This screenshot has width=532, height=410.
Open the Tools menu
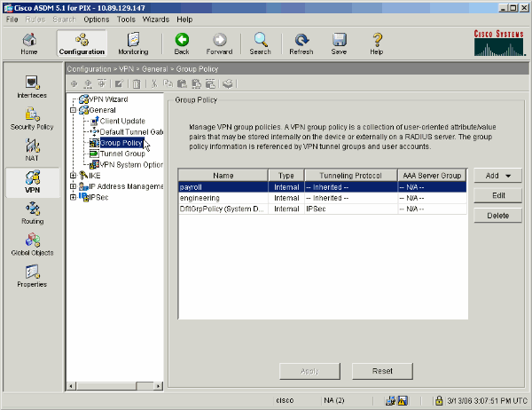(x=126, y=20)
